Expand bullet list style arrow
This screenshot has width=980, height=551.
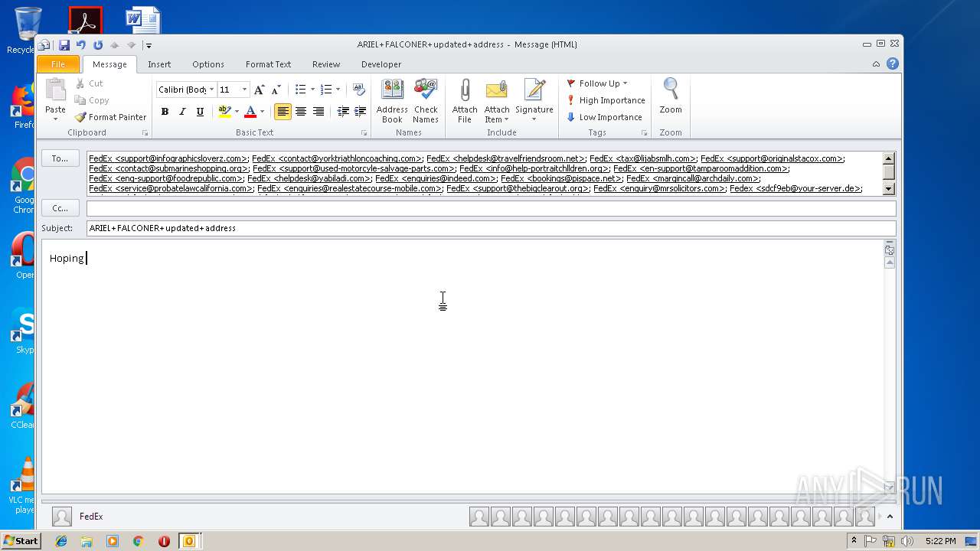pos(312,90)
